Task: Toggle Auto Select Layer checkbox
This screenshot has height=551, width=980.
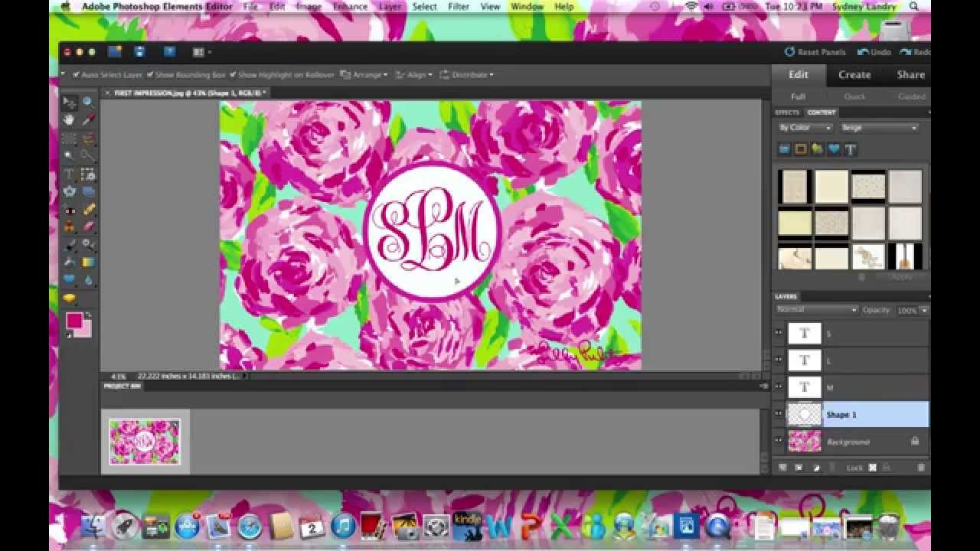Action: tap(76, 75)
